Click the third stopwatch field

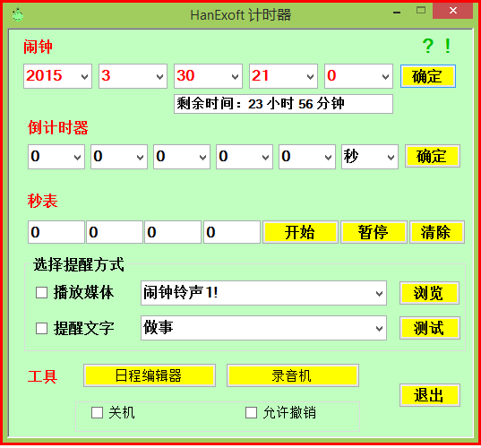pyautogui.click(x=173, y=232)
